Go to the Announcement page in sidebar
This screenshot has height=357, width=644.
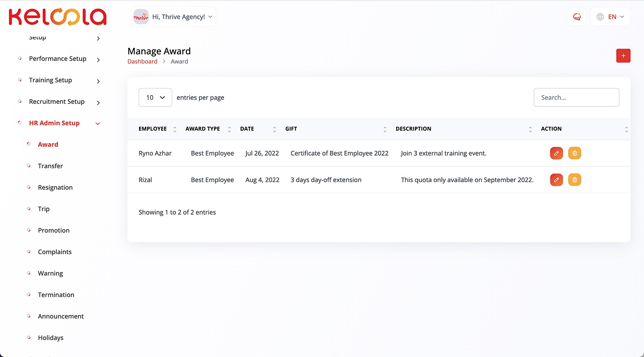click(61, 316)
